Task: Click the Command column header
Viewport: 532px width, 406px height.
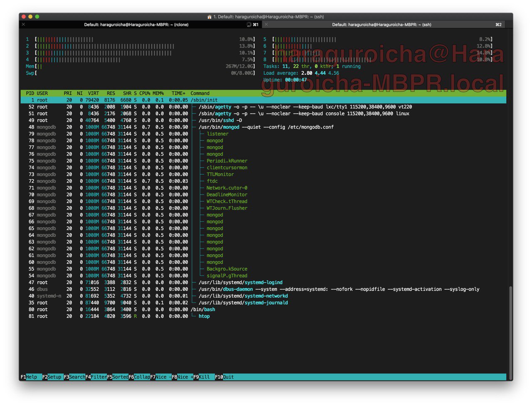Action: pos(200,93)
